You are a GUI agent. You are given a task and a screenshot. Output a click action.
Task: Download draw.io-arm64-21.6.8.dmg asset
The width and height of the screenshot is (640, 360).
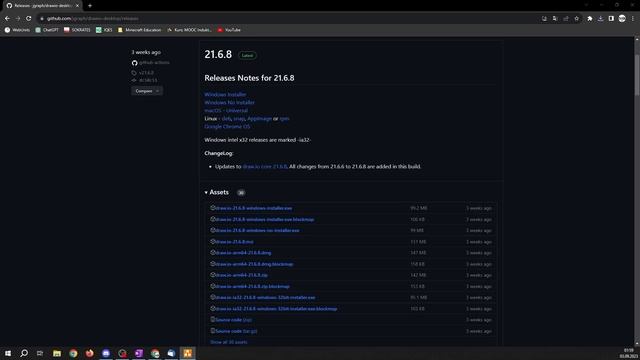click(x=243, y=253)
